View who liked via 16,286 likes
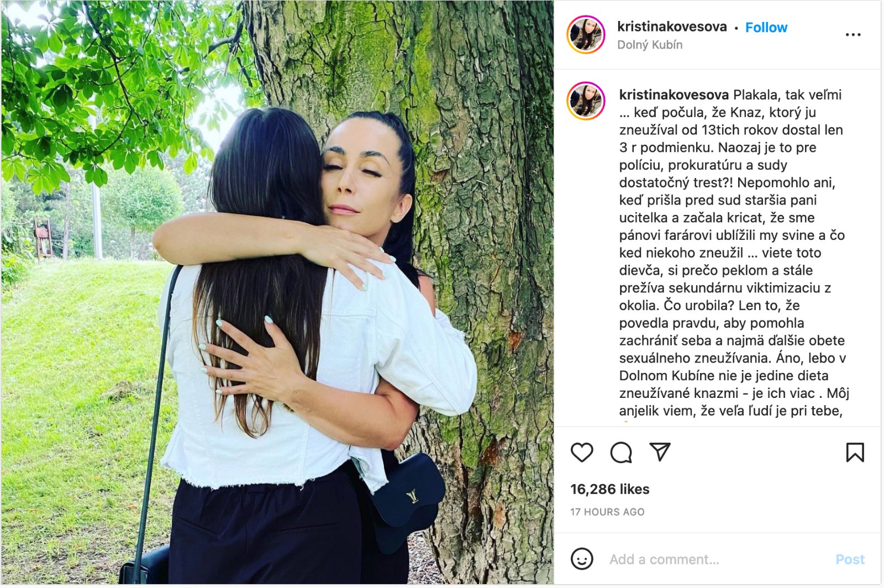Image resolution: width=884 pixels, height=588 pixels. 610,489
